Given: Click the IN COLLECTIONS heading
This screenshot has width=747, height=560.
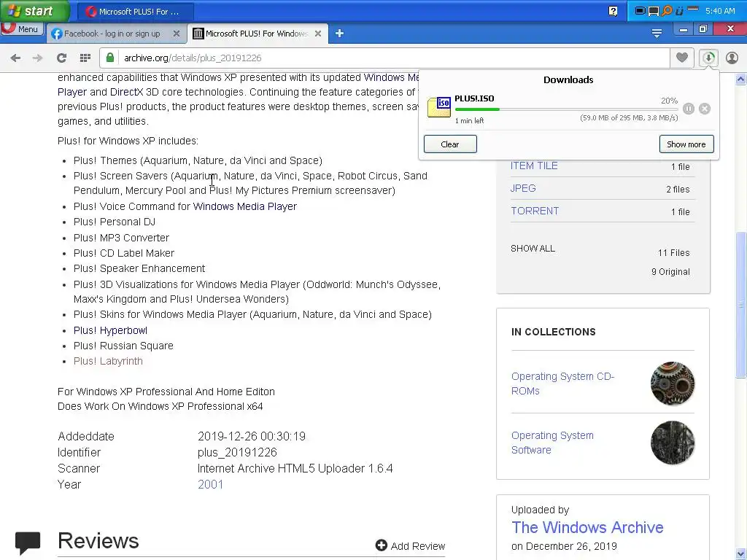Looking at the screenshot, I should [553, 332].
